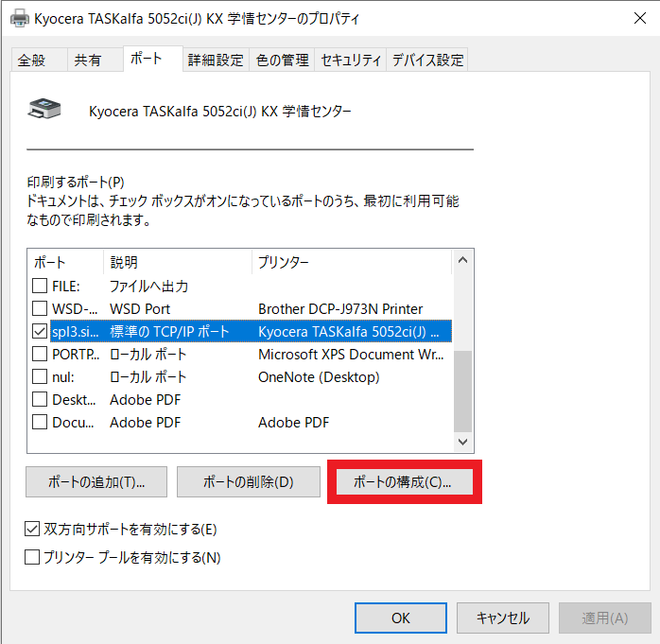This screenshot has width=660, height=644.
Task: Toggle 双方向サポートを有効にする checkbox
Action: tap(32, 529)
